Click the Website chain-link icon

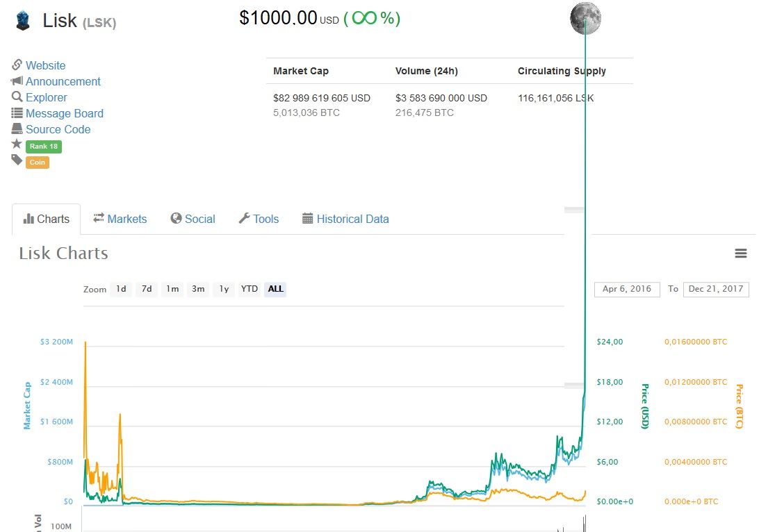point(17,65)
